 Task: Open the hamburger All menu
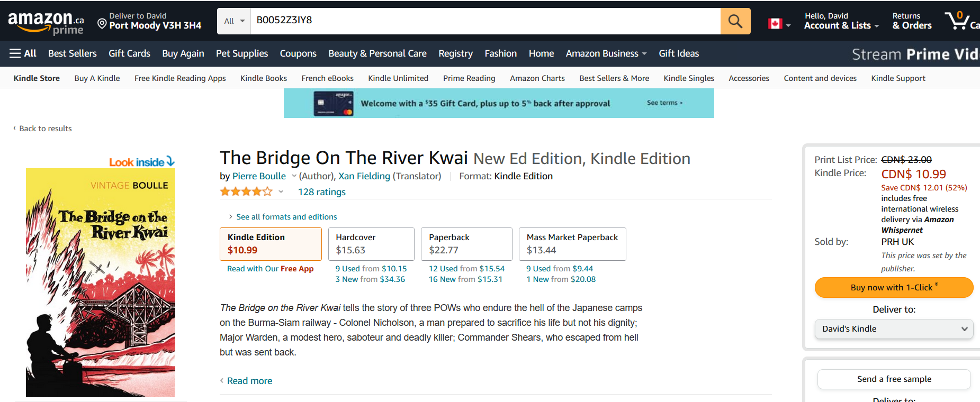23,53
